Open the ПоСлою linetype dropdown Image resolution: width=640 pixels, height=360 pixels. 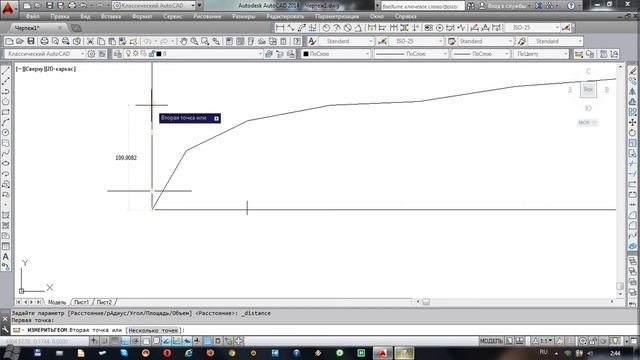tap(411, 54)
